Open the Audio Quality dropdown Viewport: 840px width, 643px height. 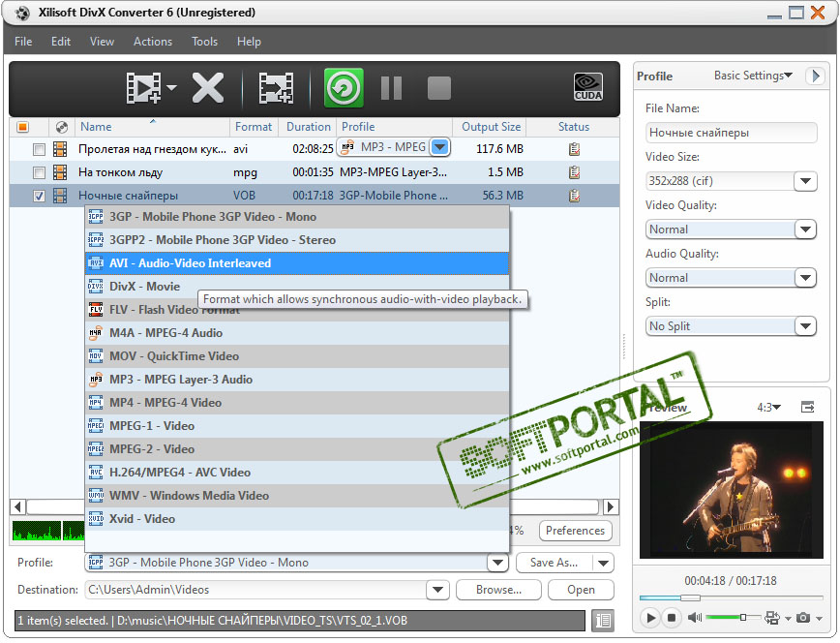coord(805,278)
